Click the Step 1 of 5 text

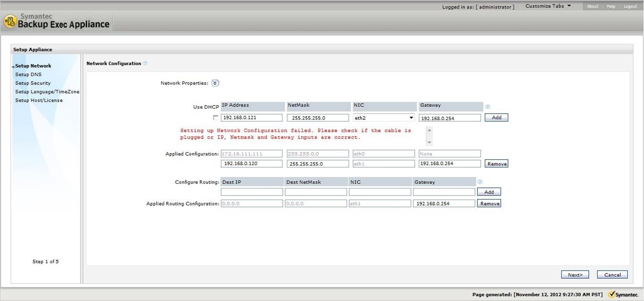(x=45, y=262)
